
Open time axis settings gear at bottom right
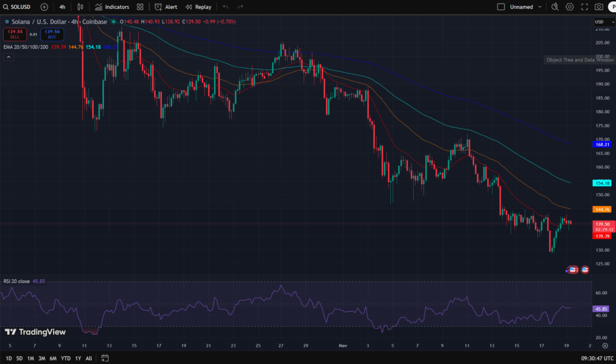(x=605, y=346)
